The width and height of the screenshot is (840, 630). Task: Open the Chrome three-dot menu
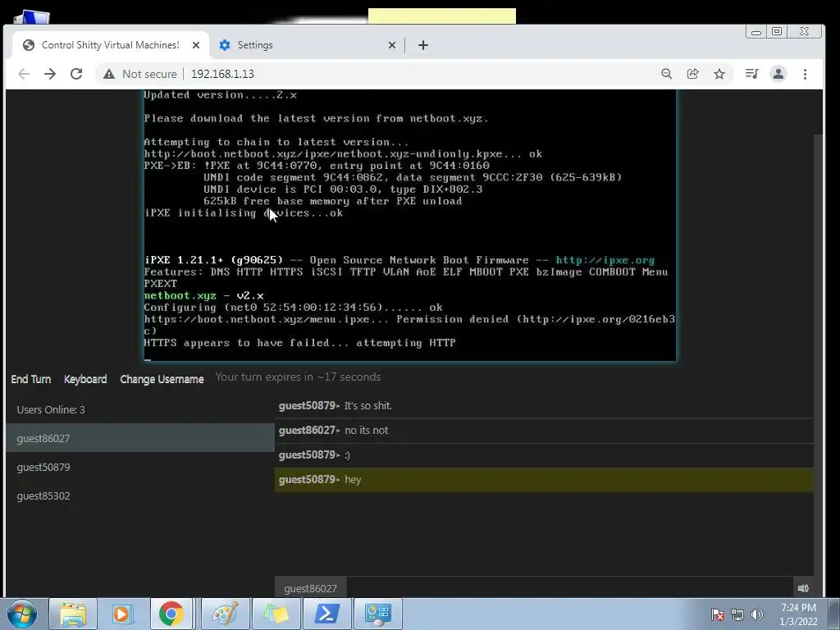point(805,74)
